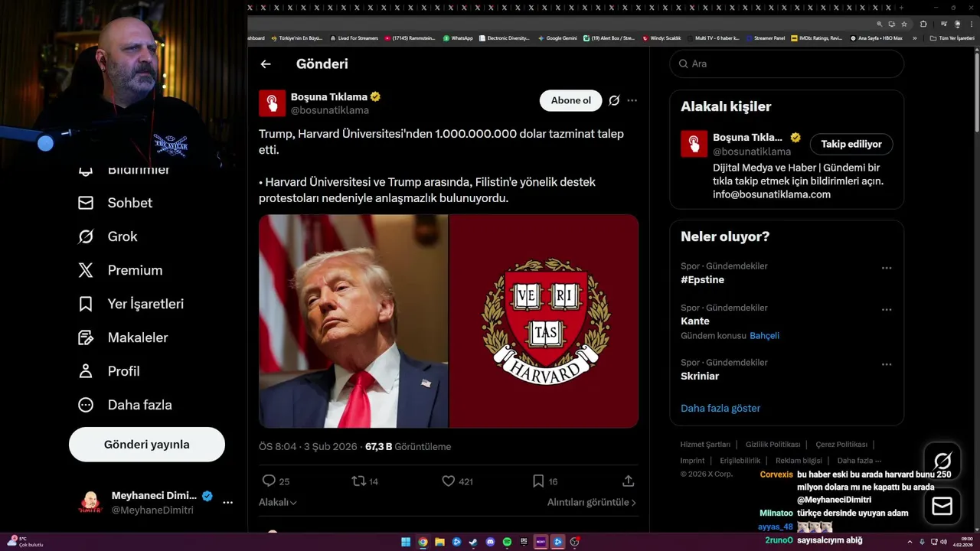Click the Chrome bookmark star icon
The image size is (980, 551).
pyautogui.click(x=904, y=24)
